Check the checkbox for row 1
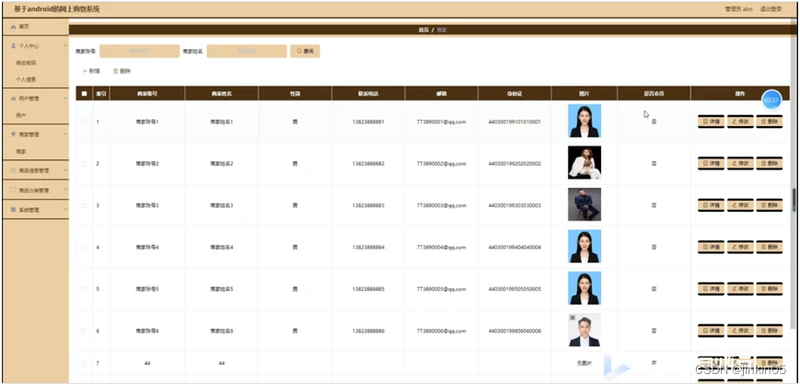The width and height of the screenshot is (800, 385). click(84, 122)
